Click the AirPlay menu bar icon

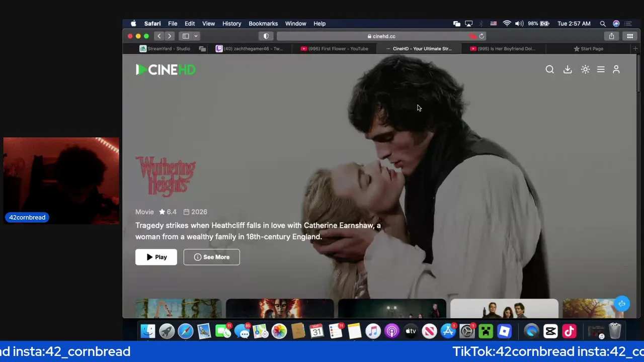coord(469,24)
